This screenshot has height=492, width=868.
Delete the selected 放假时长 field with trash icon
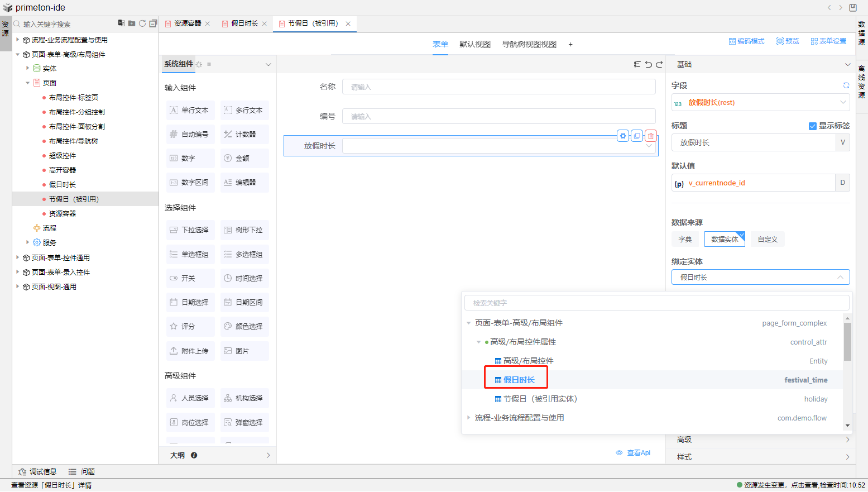tap(651, 136)
